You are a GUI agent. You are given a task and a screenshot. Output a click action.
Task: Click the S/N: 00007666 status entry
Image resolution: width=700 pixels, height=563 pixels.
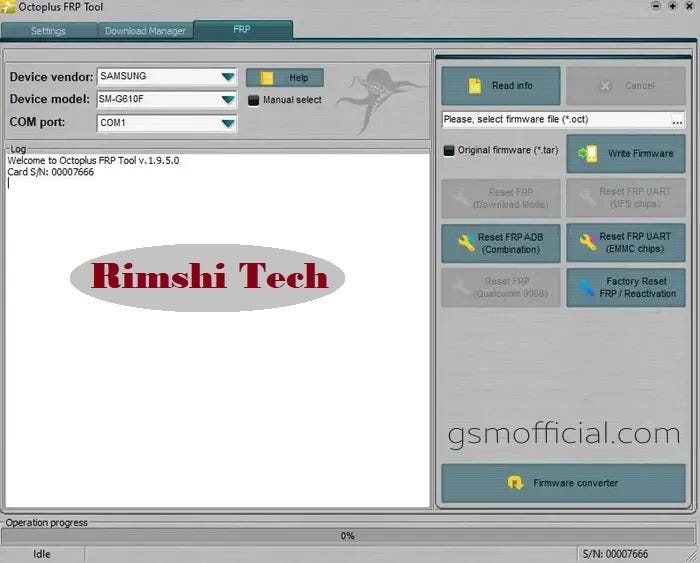(x=615, y=555)
